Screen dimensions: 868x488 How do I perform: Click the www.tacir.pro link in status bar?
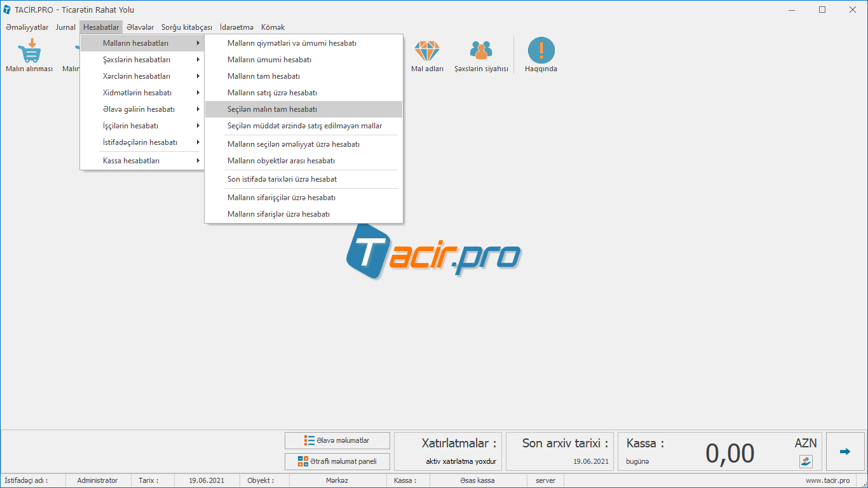click(x=827, y=480)
